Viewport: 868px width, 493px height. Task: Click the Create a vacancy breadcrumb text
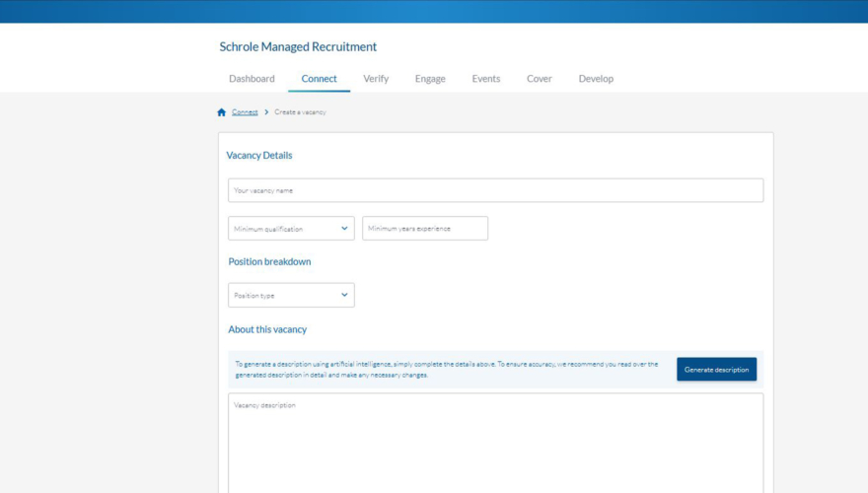pyautogui.click(x=300, y=112)
